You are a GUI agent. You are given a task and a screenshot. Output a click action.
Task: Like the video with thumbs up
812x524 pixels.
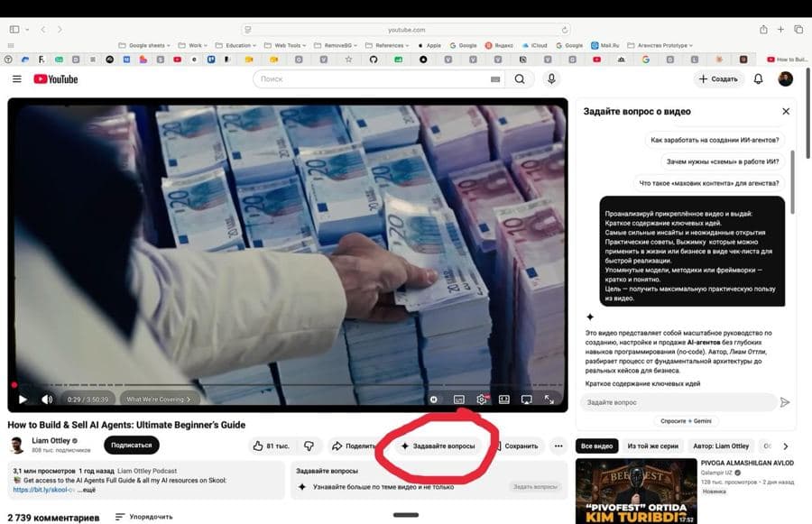(x=272, y=446)
